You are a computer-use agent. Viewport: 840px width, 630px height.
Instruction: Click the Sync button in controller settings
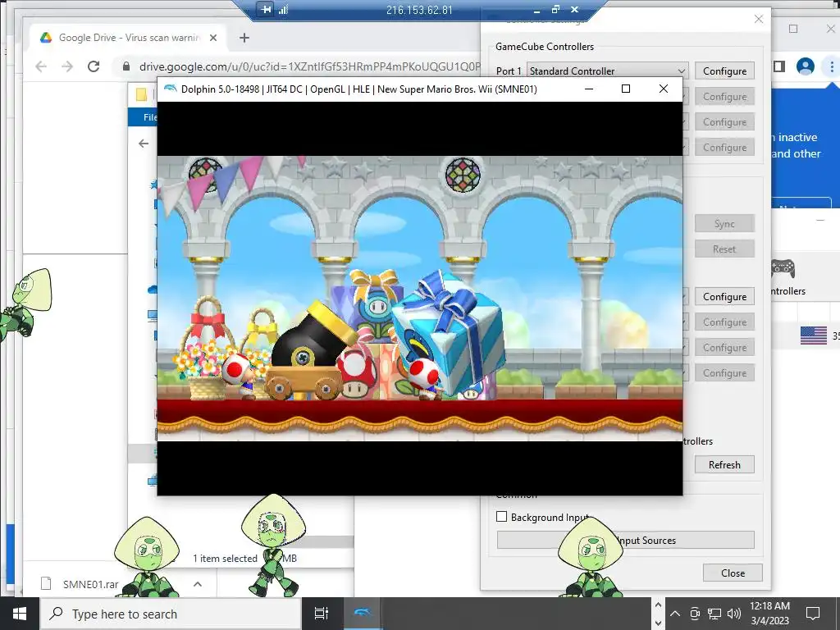click(x=724, y=224)
